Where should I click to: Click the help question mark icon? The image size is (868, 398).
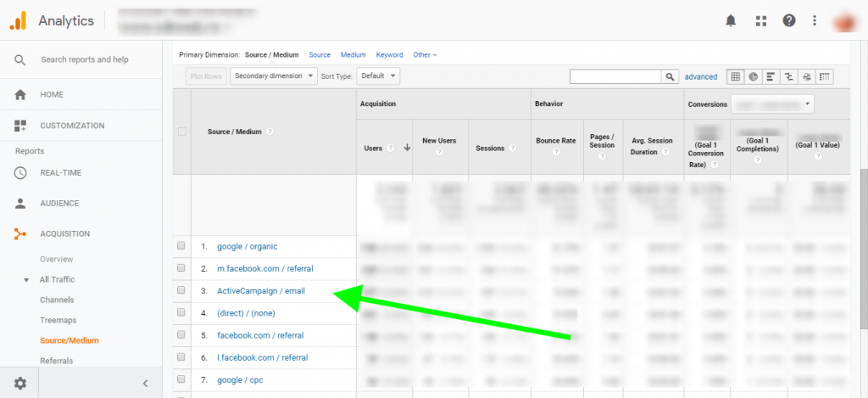coord(789,20)
